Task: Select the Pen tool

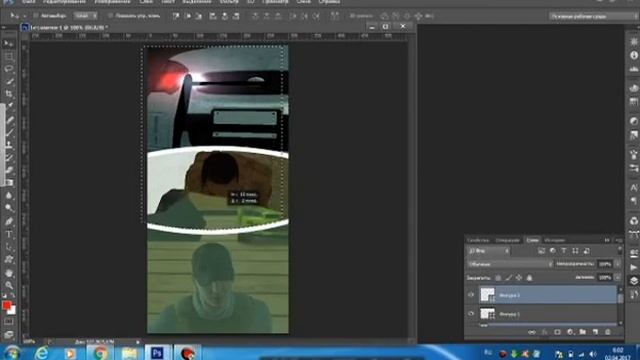Action: coord(9,222)
